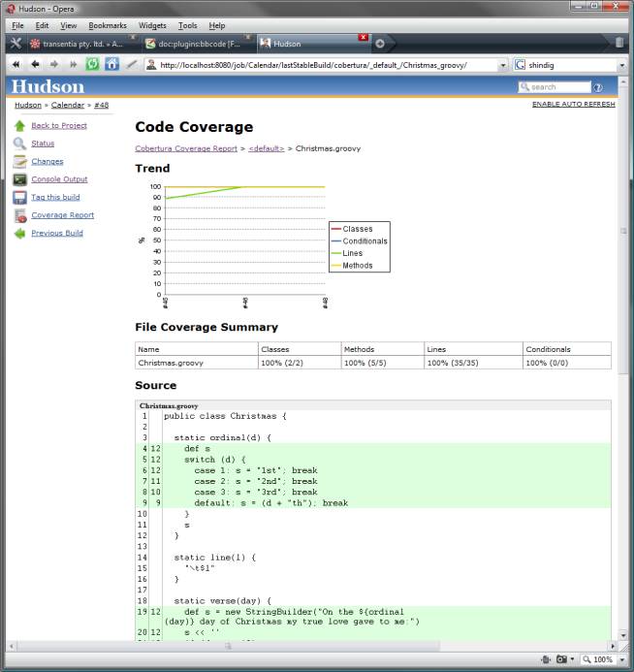Screen dimensions: 634x672
Task: Click the #48 breadcrumb link
Action: click(x=101, y=106)
